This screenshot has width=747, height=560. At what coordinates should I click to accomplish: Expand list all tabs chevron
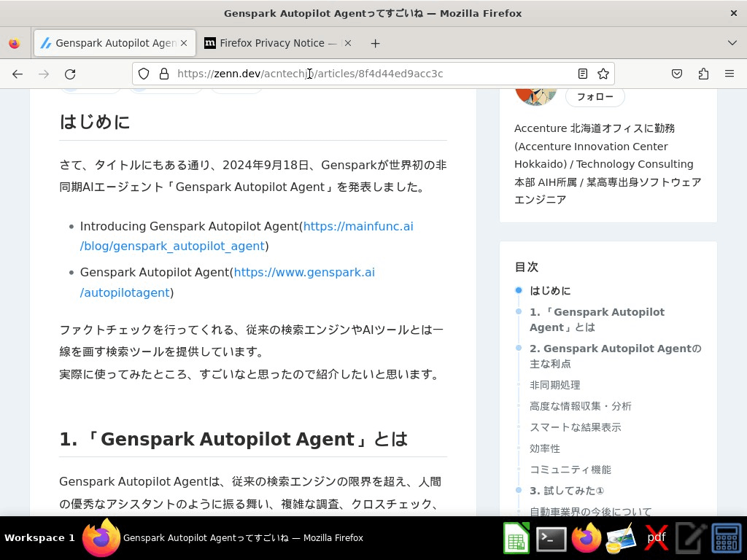point(732,43)
